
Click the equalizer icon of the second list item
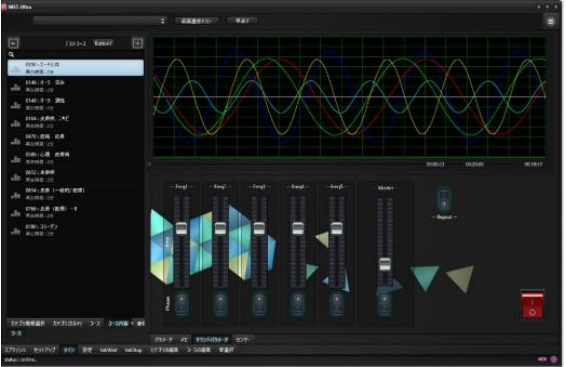(15, 87)
